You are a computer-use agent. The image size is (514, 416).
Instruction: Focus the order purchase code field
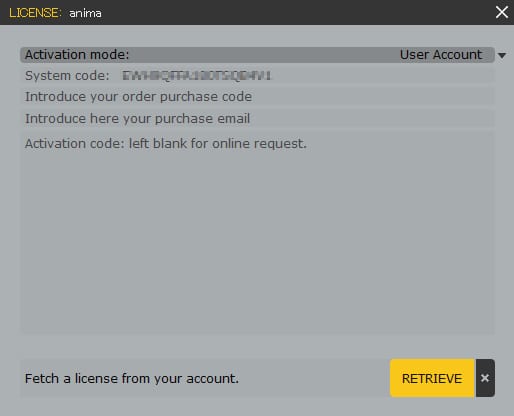point(257,97)
